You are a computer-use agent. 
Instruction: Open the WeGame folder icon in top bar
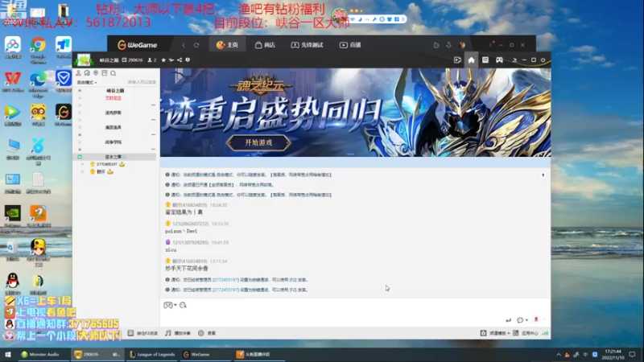(x=436, y=45)
